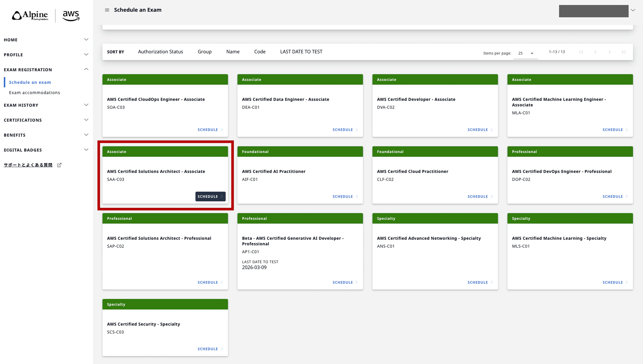Viewport: 643px width, 364px height.
Task: Click the Schedule an Exam page heading
Action: click(x=138, y=10)
